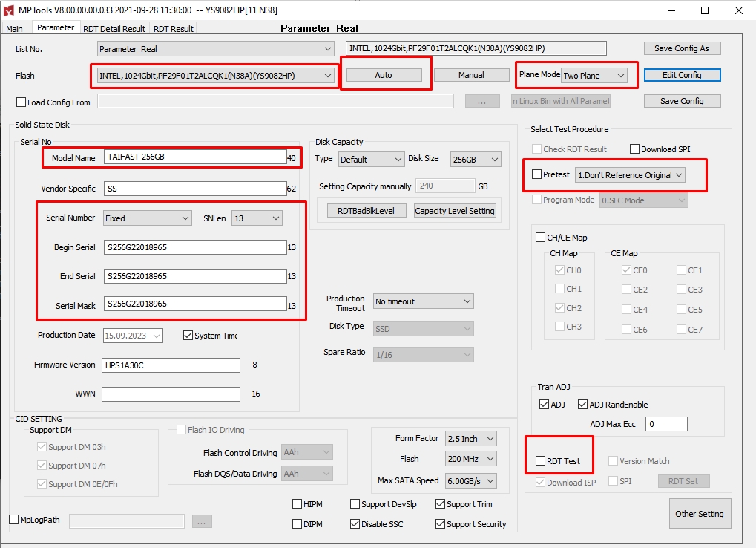Click the browse button next to Load Config
Screen dimensions: 756x548
481,101
